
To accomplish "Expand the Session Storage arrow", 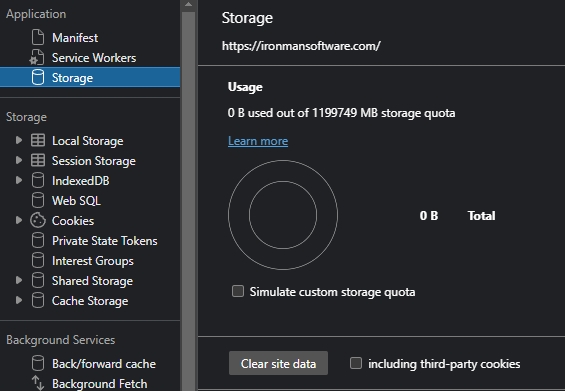I will pos(19,160).
